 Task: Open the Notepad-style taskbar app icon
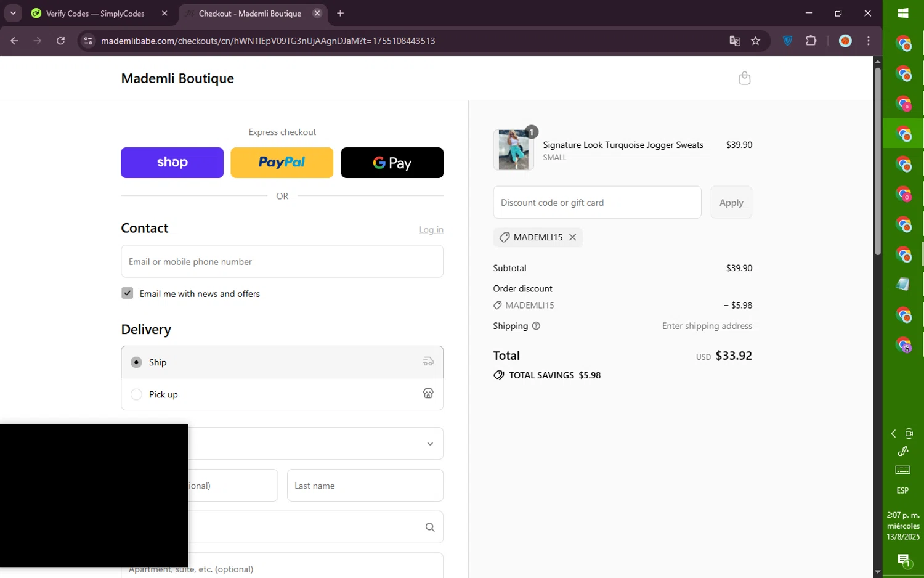point(903,284)
